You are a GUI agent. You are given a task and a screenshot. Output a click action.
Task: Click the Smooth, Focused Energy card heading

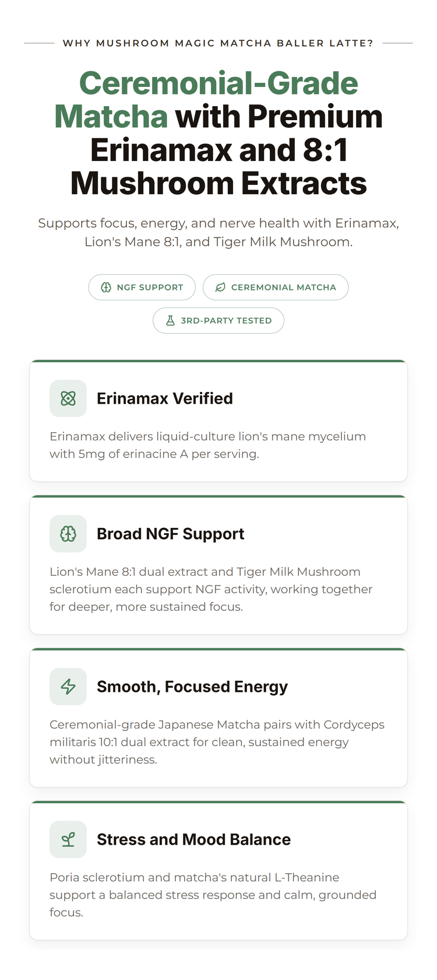coord(192,687)
